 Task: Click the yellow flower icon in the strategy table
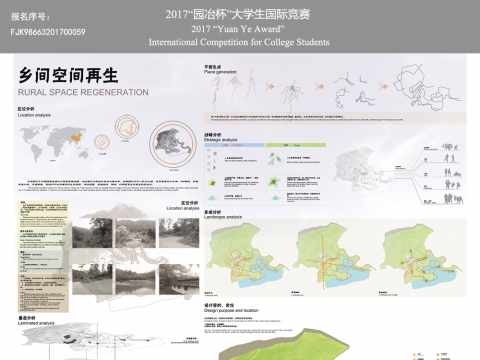[x=212, y=182]
